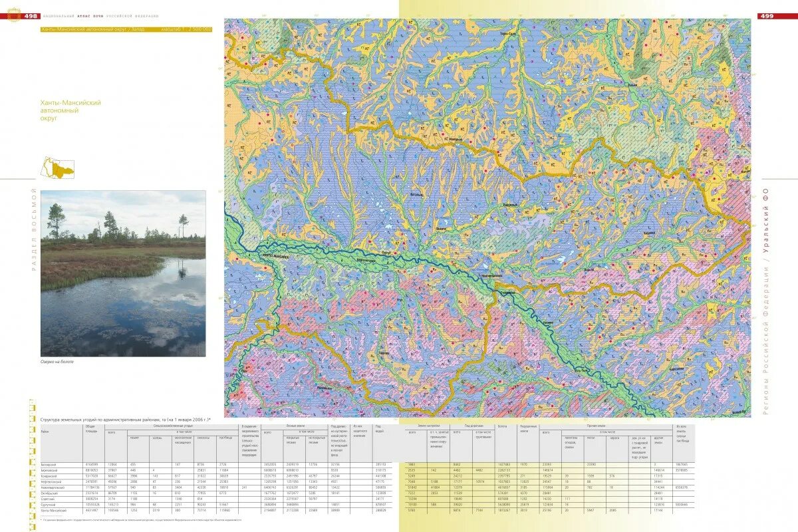Select the 'Советский' table row

[368, 500]
